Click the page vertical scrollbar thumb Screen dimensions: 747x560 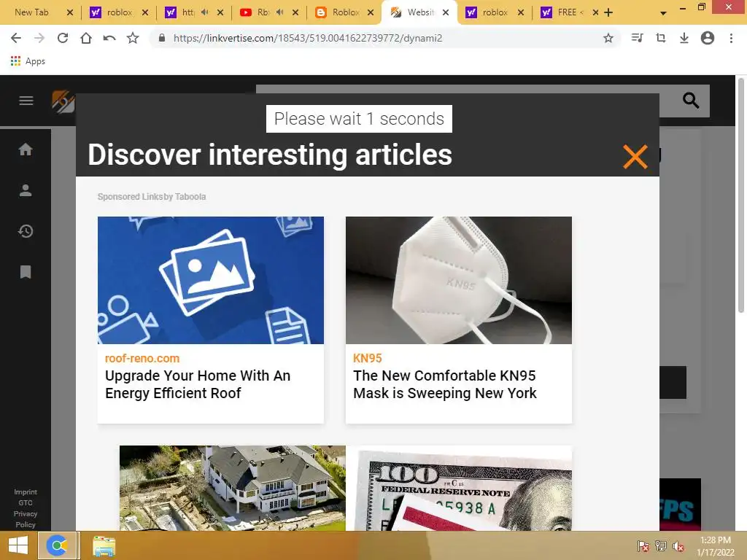pos(741,195)
